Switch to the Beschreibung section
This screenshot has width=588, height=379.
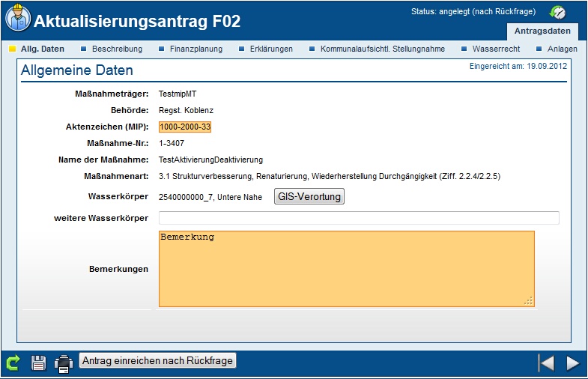pyautogui.click(x=112, y=49)
